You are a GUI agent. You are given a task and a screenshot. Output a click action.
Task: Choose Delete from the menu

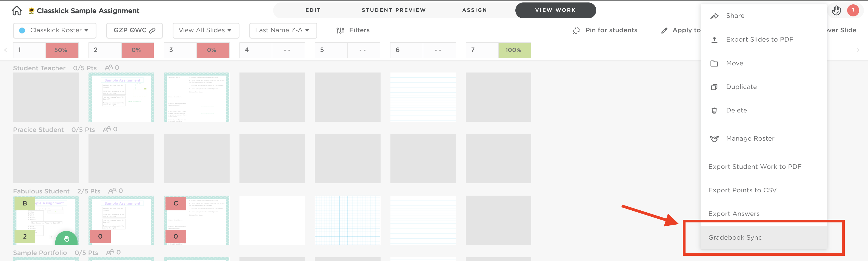tap(764, 110)
